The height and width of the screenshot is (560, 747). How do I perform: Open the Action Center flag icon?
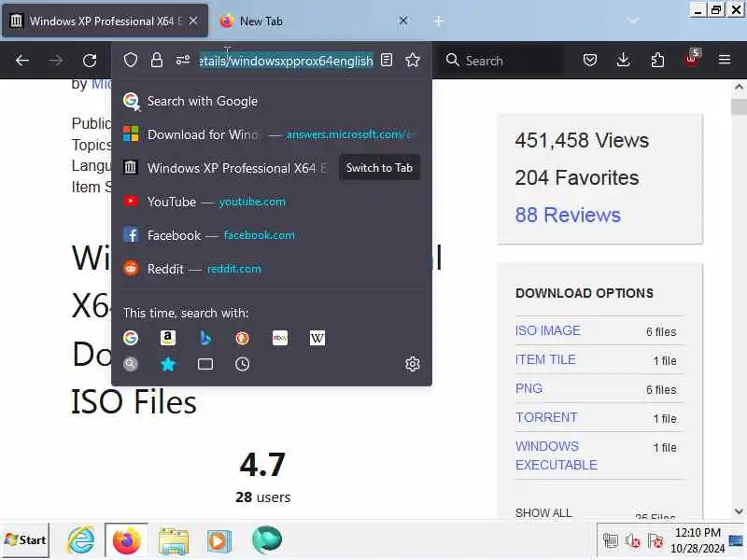pos(655,541)
